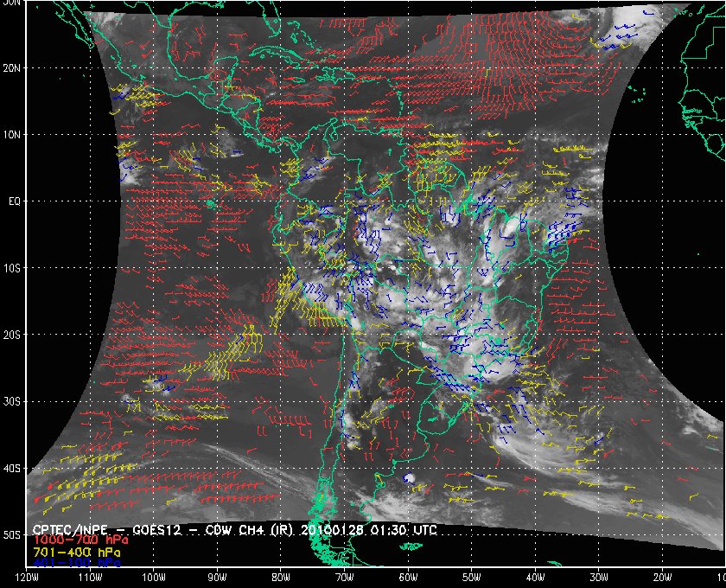Click the EQ equator label
The width and height of the screenshot is (726, 588).
15,201
